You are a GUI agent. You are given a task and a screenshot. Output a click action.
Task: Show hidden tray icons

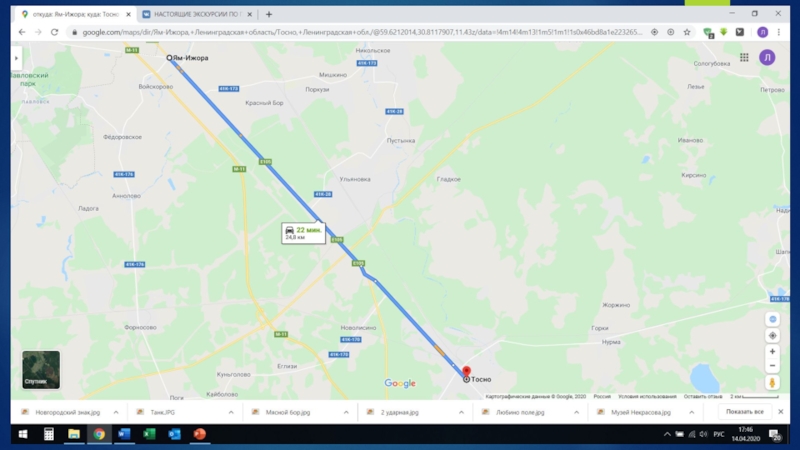pyautogui.click(x=667, y=434)
